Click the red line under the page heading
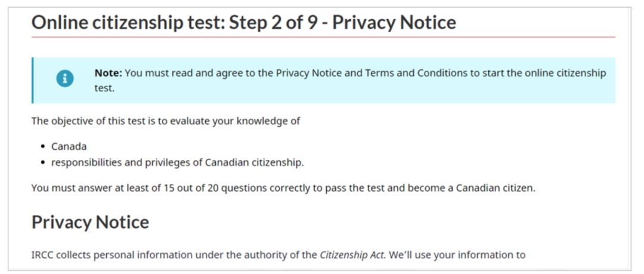This screenshot has height=274, width=644. (x=323, y=37)
